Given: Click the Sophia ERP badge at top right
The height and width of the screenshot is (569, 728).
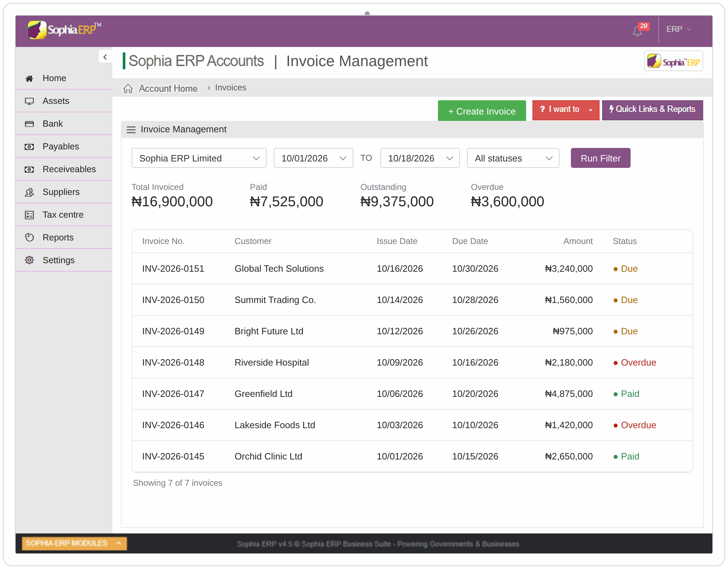Looking at the screenshot, I should (x=673, y=61).
